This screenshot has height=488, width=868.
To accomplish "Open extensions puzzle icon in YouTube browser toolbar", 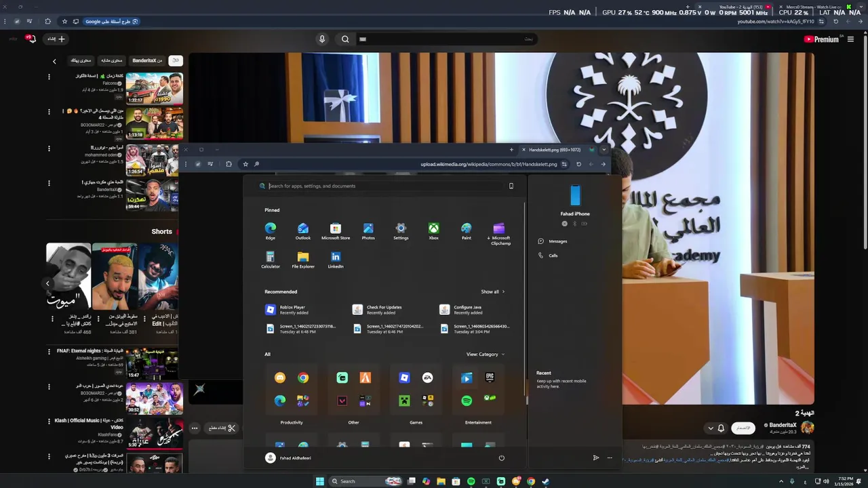I will pyautogui.click(x=47, y=22).
